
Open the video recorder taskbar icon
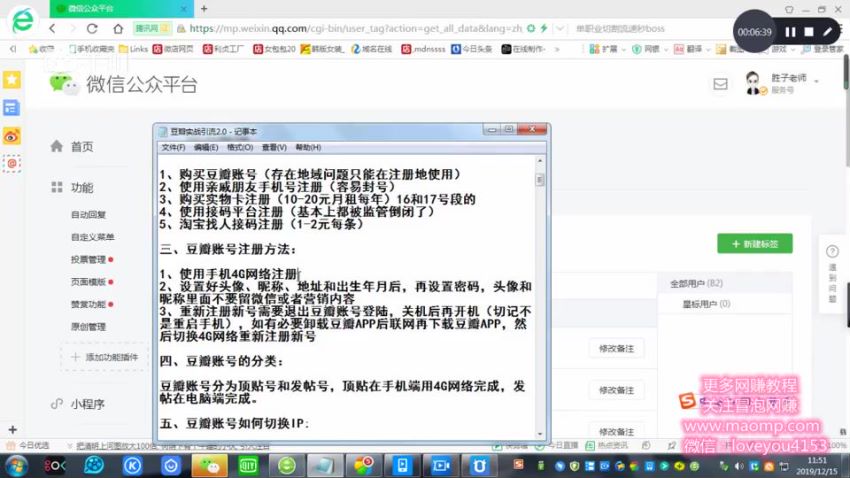(x=441, y=466)
